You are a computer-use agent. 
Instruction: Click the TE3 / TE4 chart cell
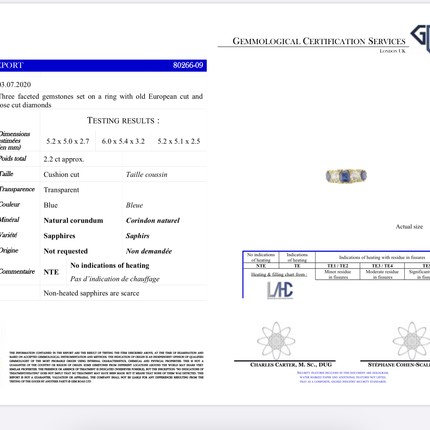point(382,266)
